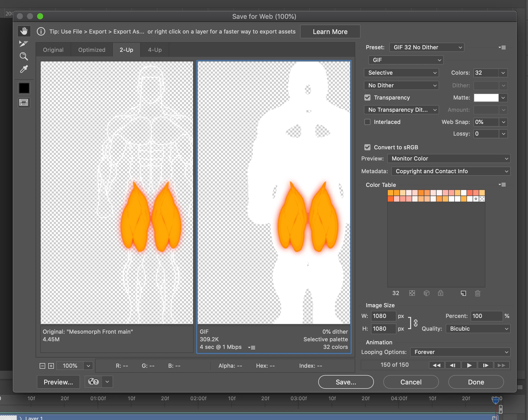Viewport: 528px width, 420px height.
Task: Click the white Matte color swatch
Action: pos(486,98)
